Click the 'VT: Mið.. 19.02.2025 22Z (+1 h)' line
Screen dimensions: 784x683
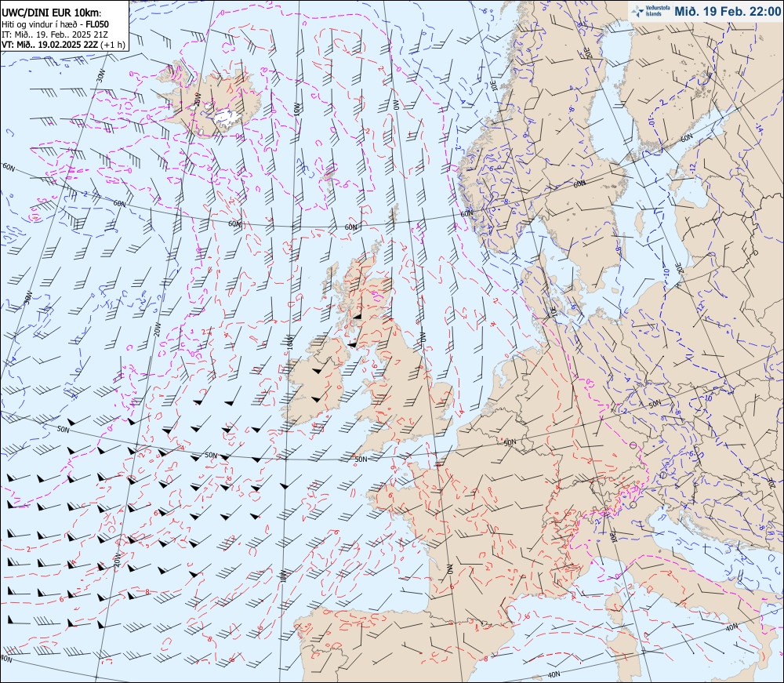click(64, 44)
